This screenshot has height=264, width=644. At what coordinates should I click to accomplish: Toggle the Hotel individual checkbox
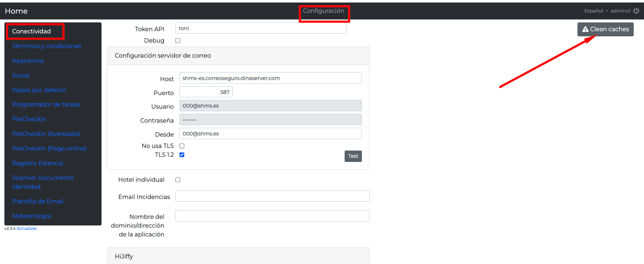[x=178, y=180]
